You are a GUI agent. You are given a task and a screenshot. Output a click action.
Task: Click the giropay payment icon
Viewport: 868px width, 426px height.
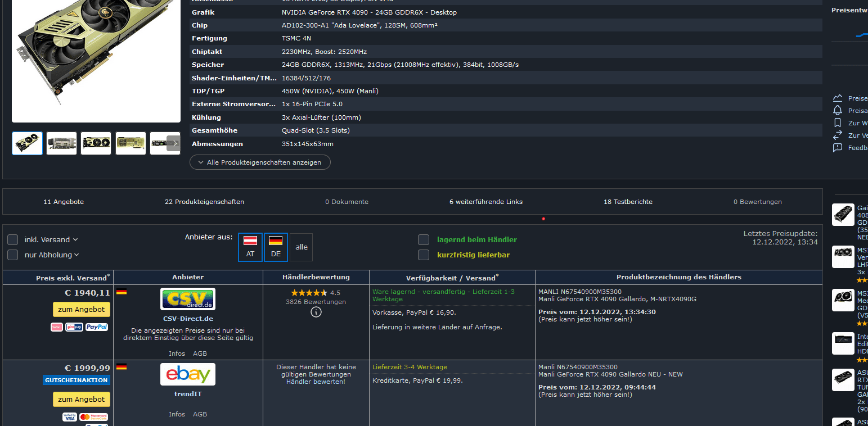pos(74,327)
